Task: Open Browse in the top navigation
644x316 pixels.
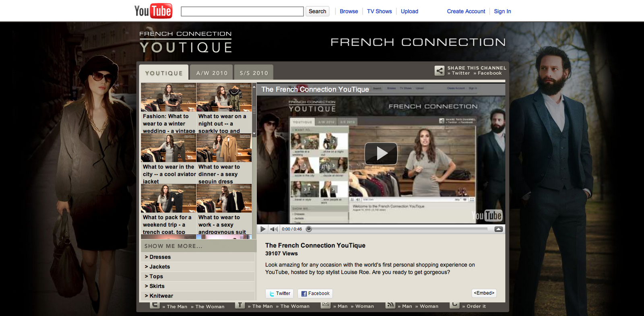Action: coord(349,11)
